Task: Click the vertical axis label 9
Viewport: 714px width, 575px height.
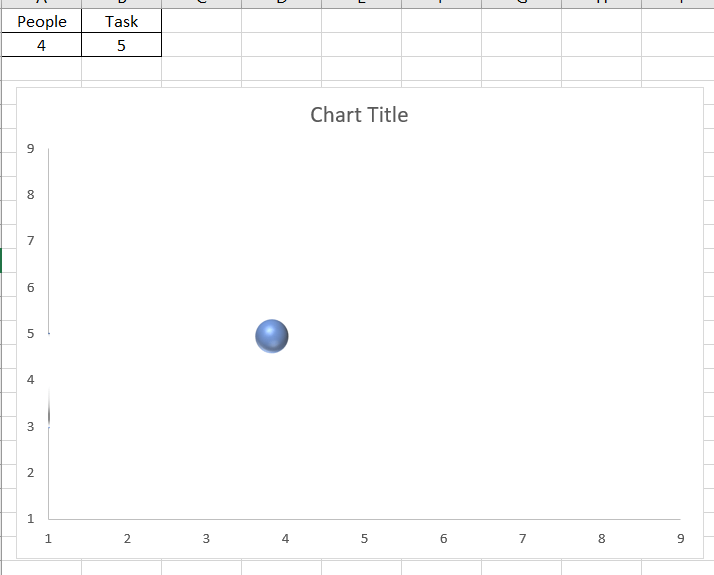Action: 31,148
